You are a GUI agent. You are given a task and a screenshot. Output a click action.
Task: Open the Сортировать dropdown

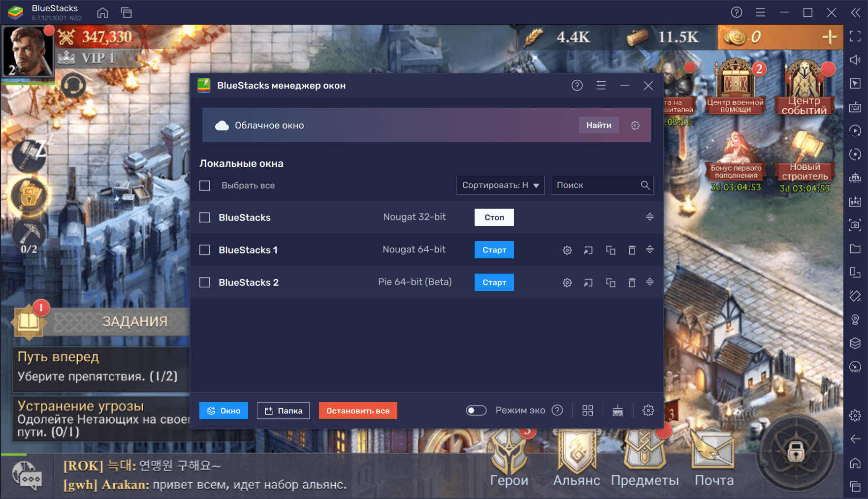(500, 185)
